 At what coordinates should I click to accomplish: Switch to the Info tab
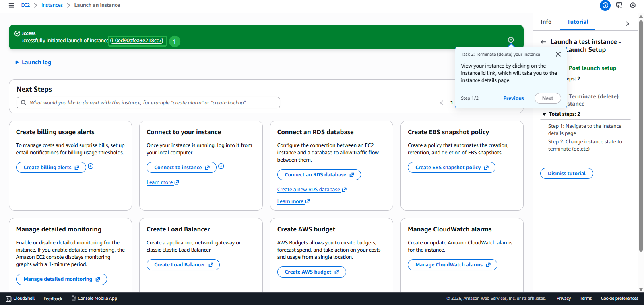546,22
